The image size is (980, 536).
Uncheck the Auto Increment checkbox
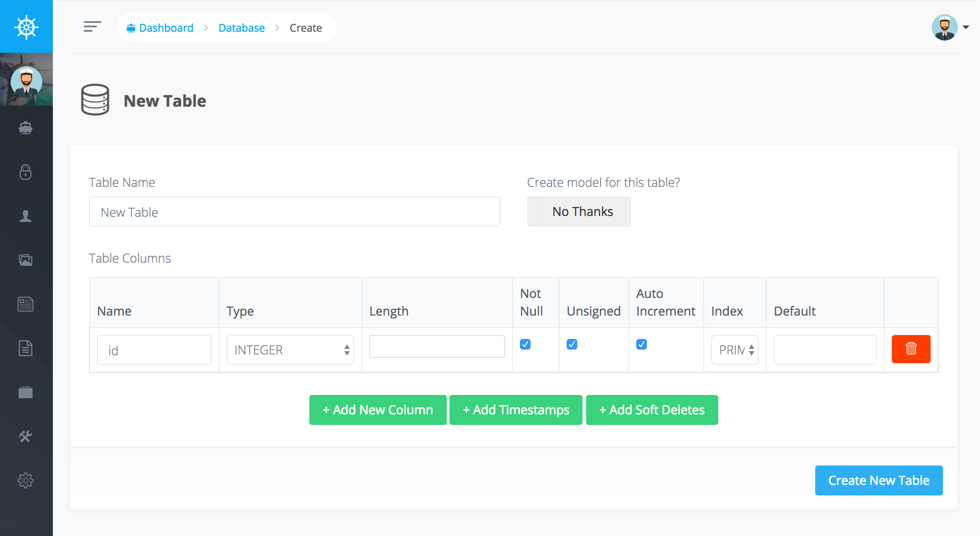point(642,344)
